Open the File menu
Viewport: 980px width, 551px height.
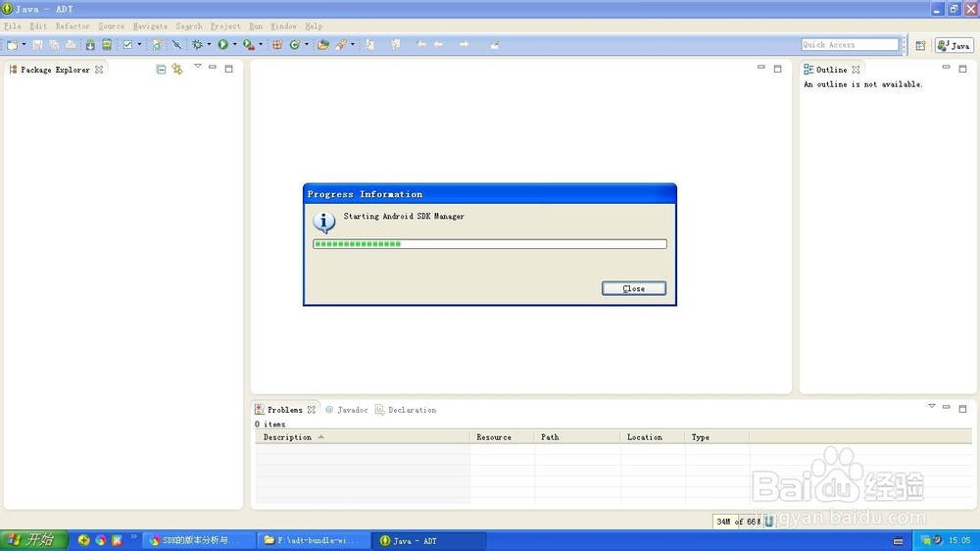point(13,26)
